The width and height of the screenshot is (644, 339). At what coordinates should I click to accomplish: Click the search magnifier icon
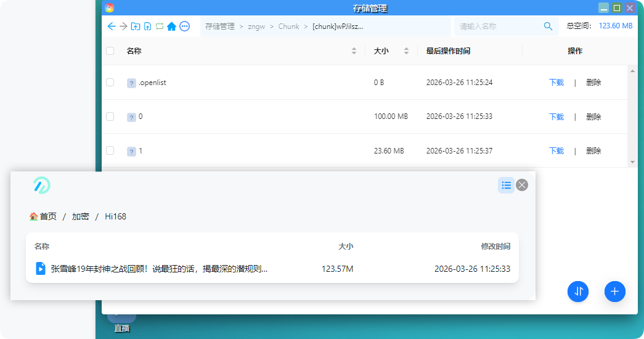coord(548,27)
